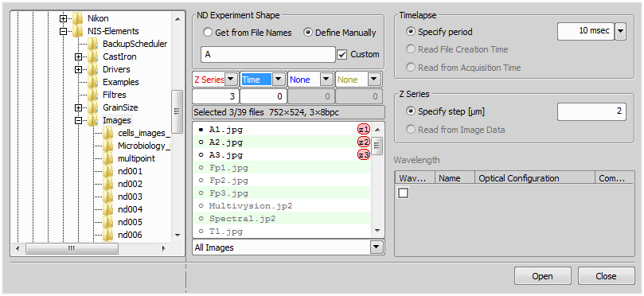Uncheck the Custom checkbox

tap(342, 54)
